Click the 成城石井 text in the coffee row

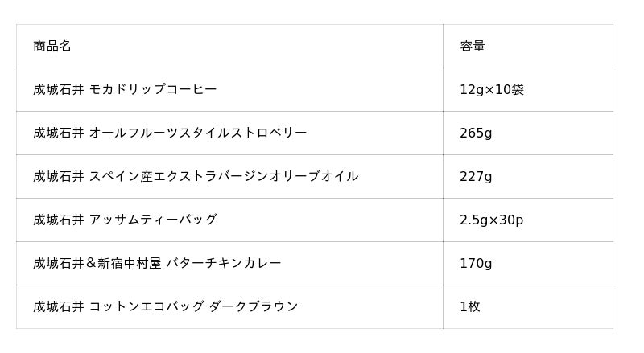58,90
